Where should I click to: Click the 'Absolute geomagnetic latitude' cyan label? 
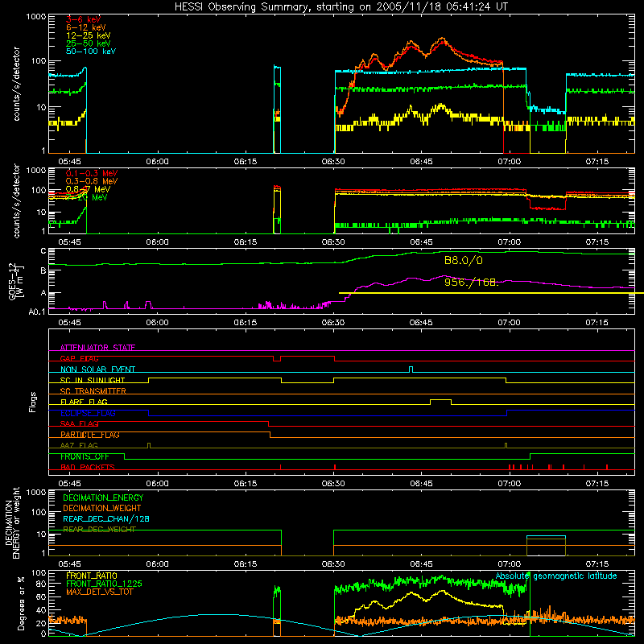[x=556, y=576]
